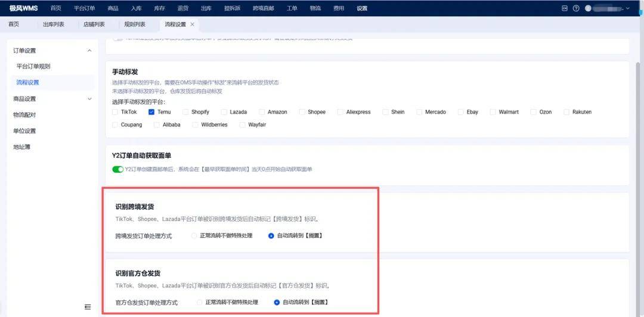Open the language switch icon in header
Screen dimensions: 644x317
click(565, 8)
